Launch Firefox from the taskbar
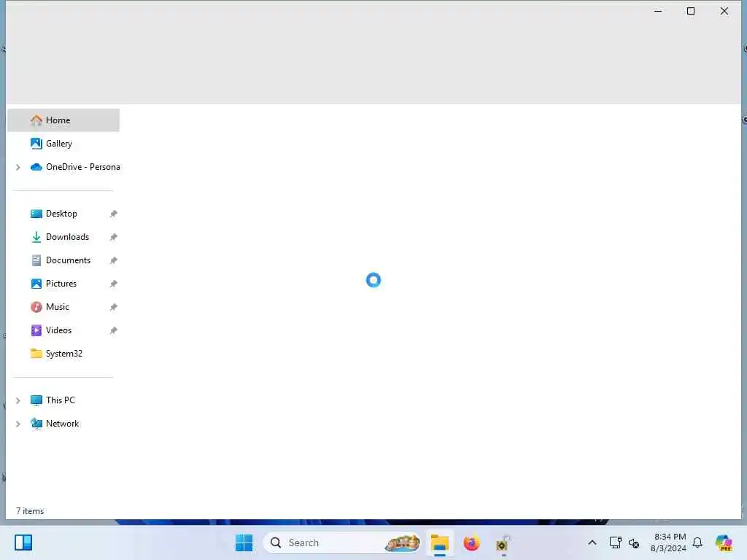 click(x=472, y=542)
